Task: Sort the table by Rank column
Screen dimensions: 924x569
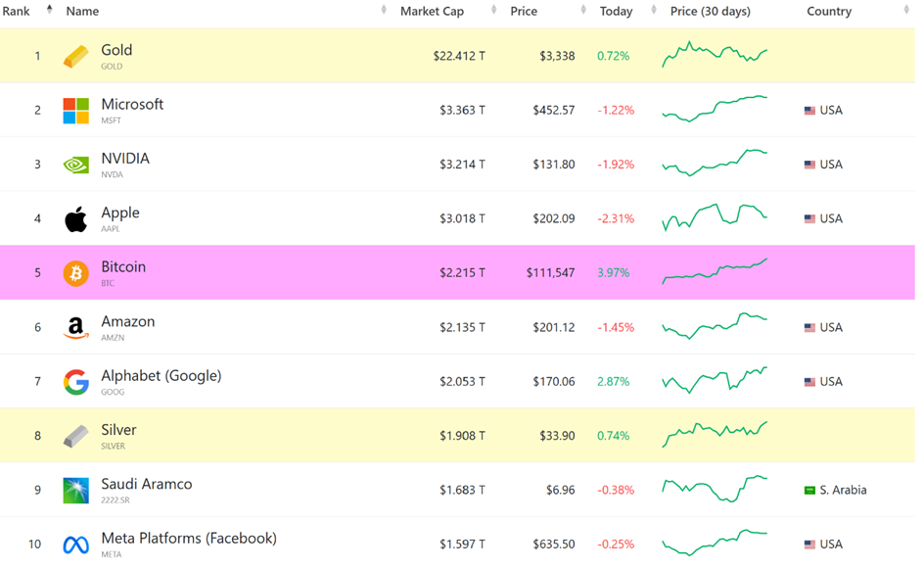Action: (17, 12)
